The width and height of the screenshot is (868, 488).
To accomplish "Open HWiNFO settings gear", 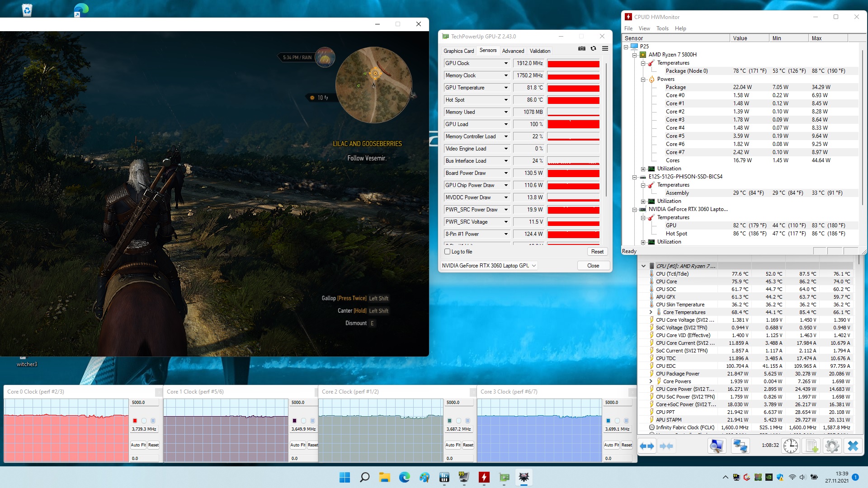I will (832, 446).
